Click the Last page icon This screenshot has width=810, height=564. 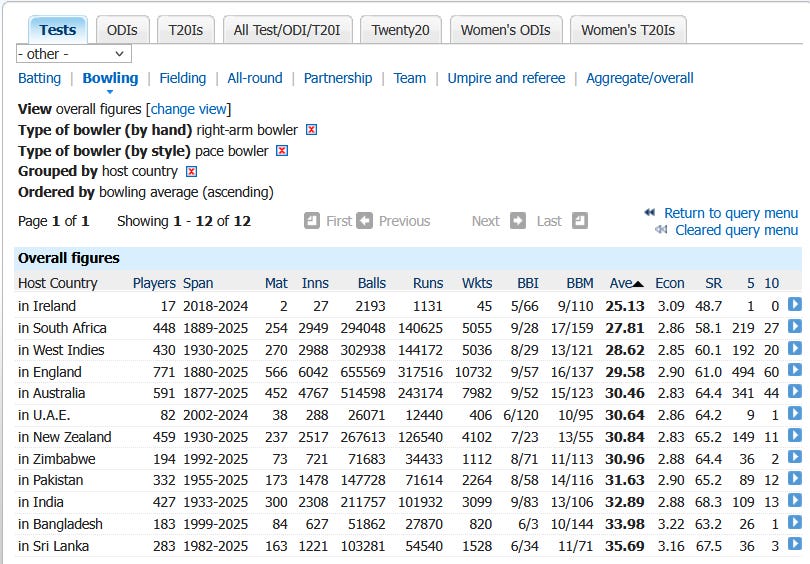pos(580,221)
